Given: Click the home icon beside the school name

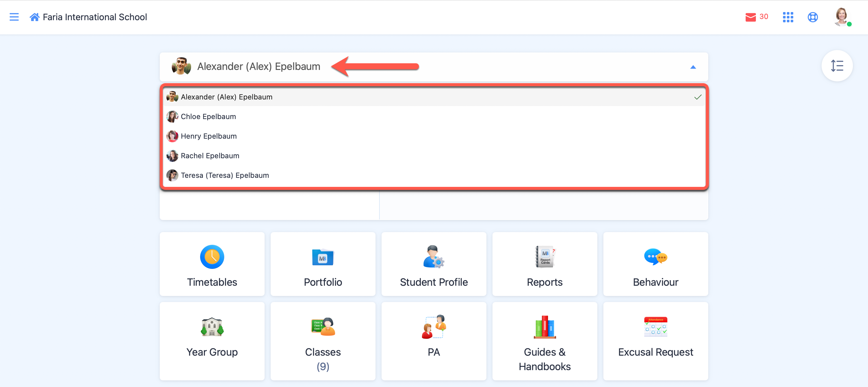Looking at the screenshot, I should (x=34, y=17).
